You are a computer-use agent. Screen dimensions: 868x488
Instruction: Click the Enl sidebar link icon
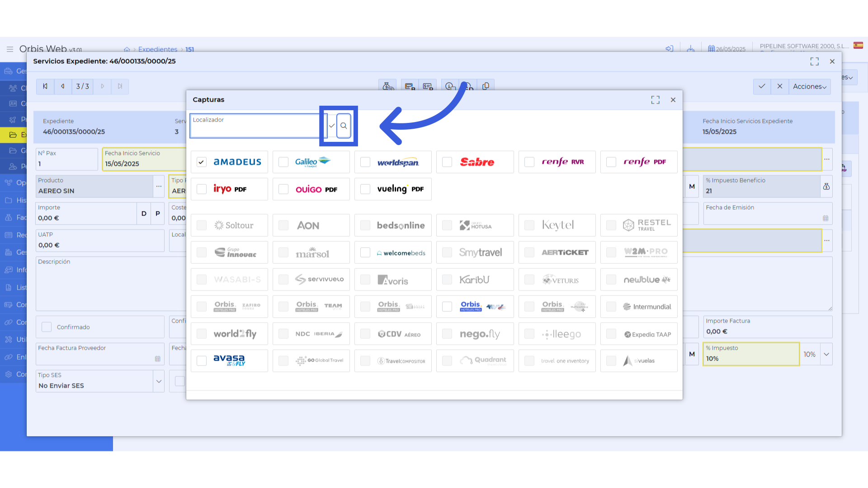click(9, 357)
